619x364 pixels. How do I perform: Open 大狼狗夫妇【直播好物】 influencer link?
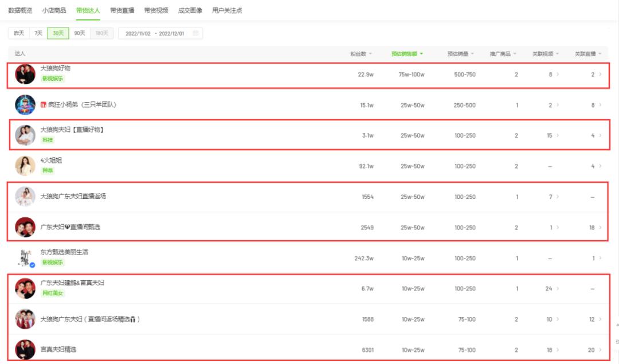click(x=72, y=130)
